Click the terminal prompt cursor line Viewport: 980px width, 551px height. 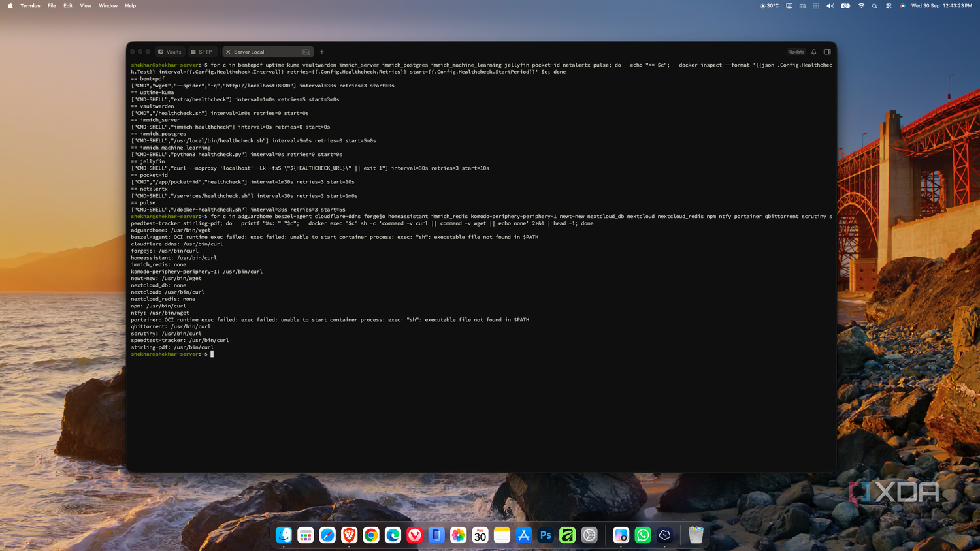pyautogui.click(x=172, y=354)
